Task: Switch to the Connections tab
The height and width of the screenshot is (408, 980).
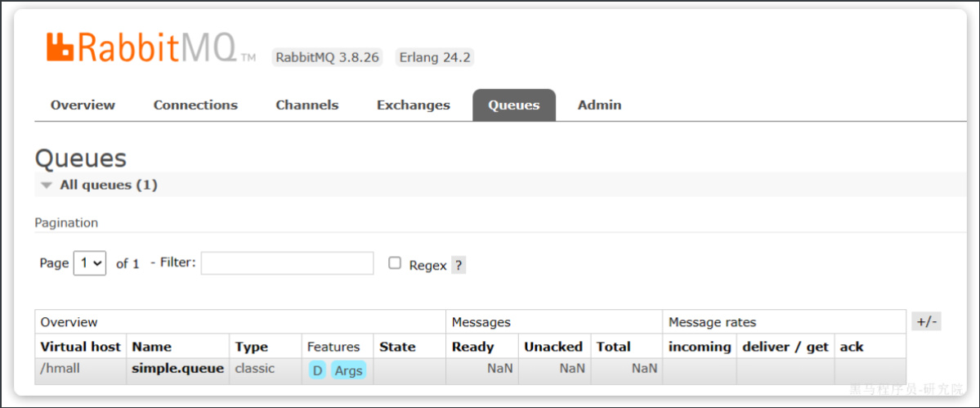Action: (x=195, y=105)
